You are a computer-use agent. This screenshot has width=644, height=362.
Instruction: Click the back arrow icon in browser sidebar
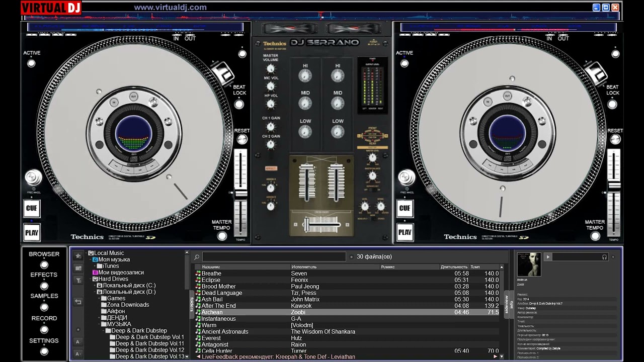(x=78, y=302)
